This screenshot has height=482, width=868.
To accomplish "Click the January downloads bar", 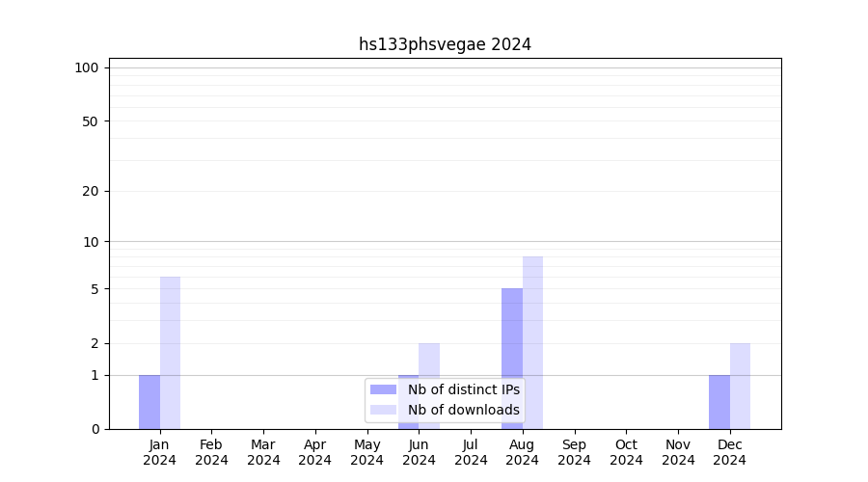I will [170, 353].
